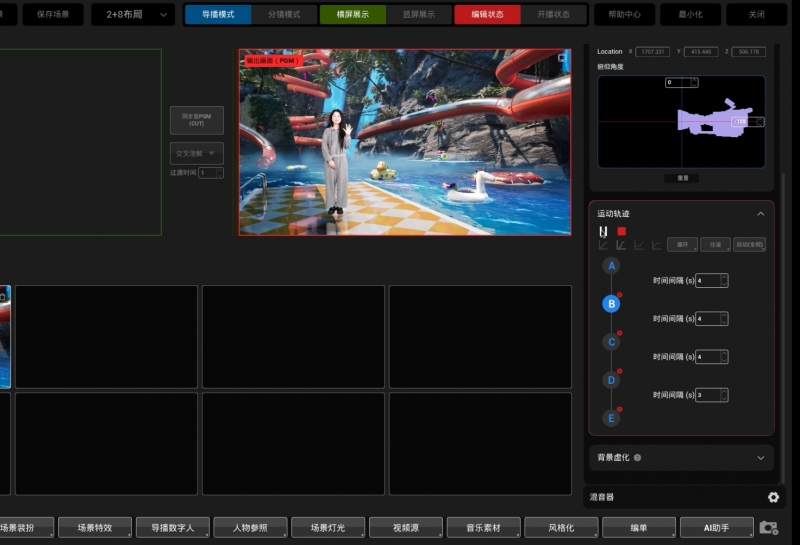
Task: Click the red stop square in 运动轨迹
Action: 621,231
